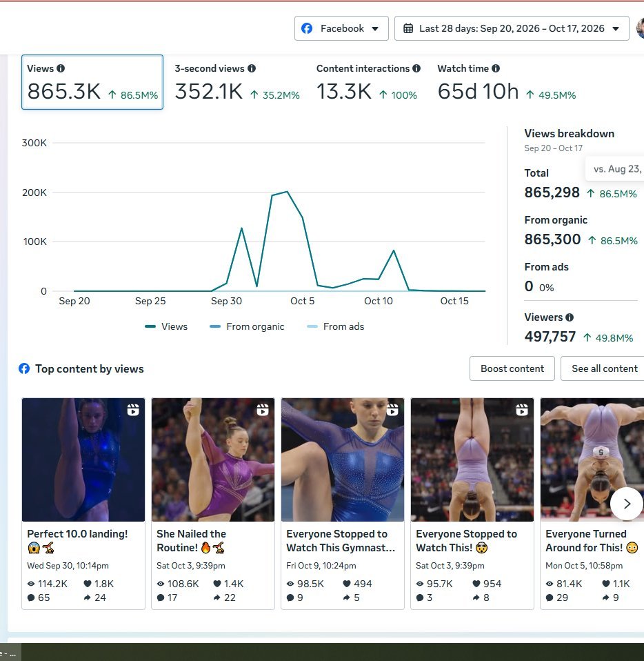Click the Views breakdown heading
The width and height of the screenshot is (644, 661).
pos(569,134)
